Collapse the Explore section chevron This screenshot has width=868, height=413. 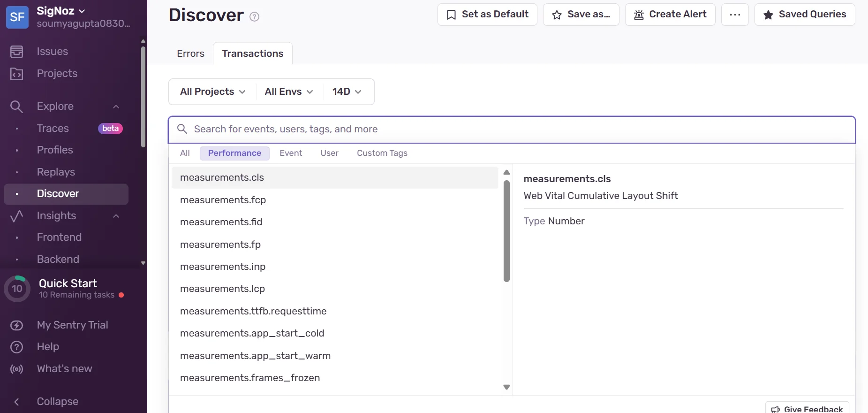(116, 107)
